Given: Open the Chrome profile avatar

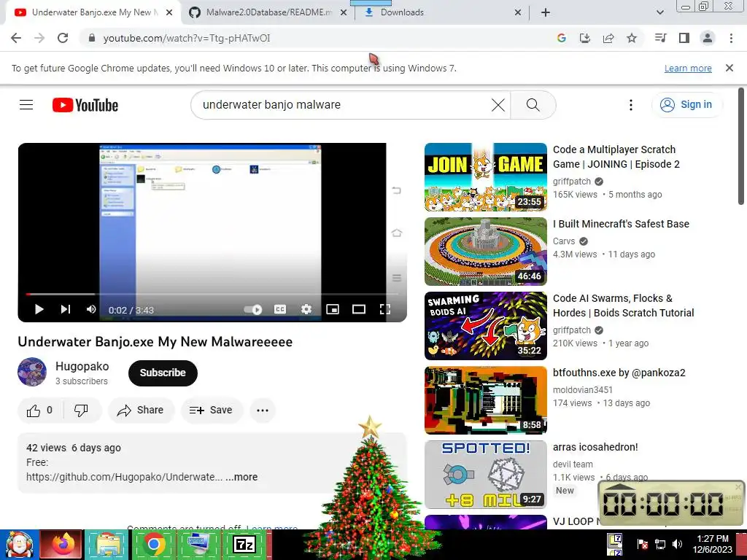Looking at the screenshot, I should coord(708,38).
